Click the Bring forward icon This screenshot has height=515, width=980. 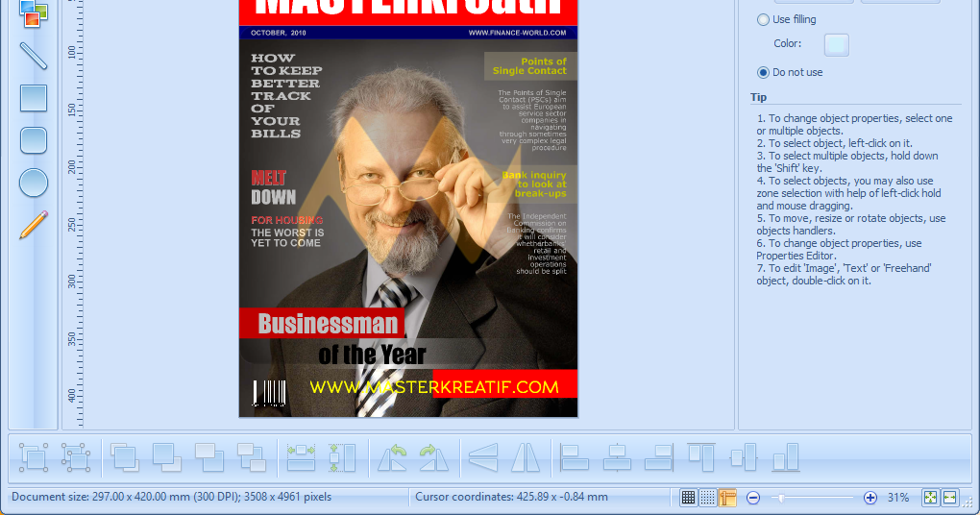[209, 457]
